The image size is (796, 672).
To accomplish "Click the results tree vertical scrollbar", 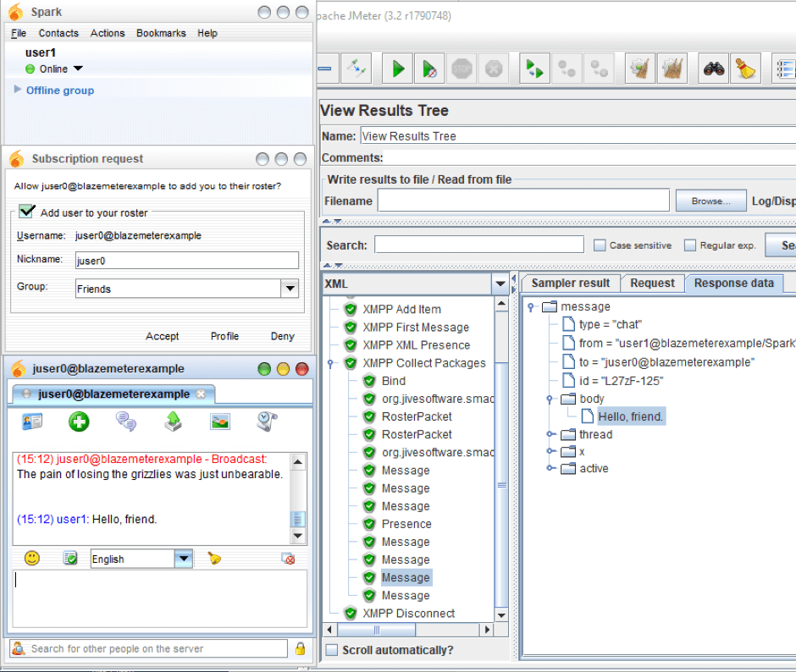I will coord(501,485).
